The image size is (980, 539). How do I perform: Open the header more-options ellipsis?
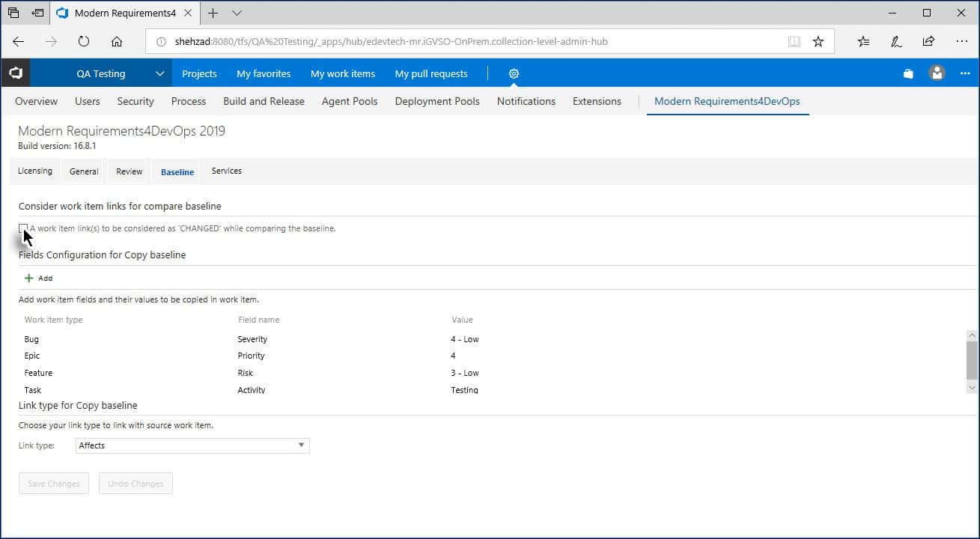coord(965,73)
